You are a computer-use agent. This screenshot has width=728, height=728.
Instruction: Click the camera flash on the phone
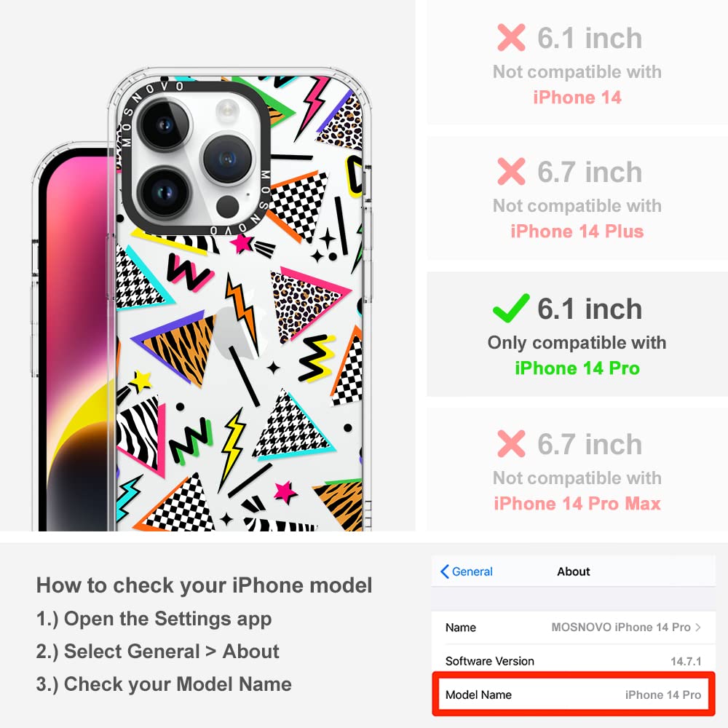227,110
